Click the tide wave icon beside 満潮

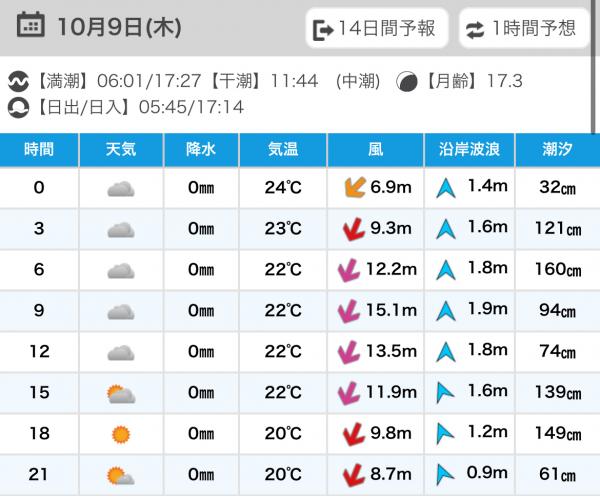point(19,81)
